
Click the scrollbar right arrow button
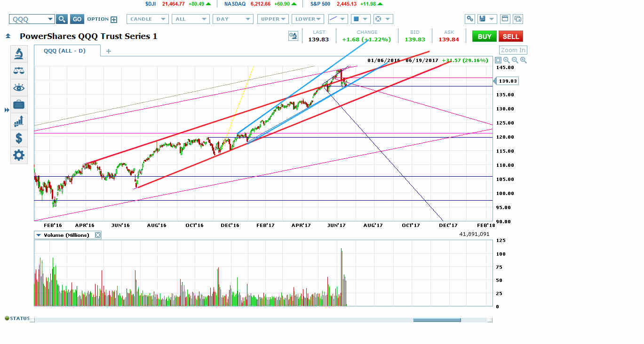pyautogui.click(x=490, y=320)
